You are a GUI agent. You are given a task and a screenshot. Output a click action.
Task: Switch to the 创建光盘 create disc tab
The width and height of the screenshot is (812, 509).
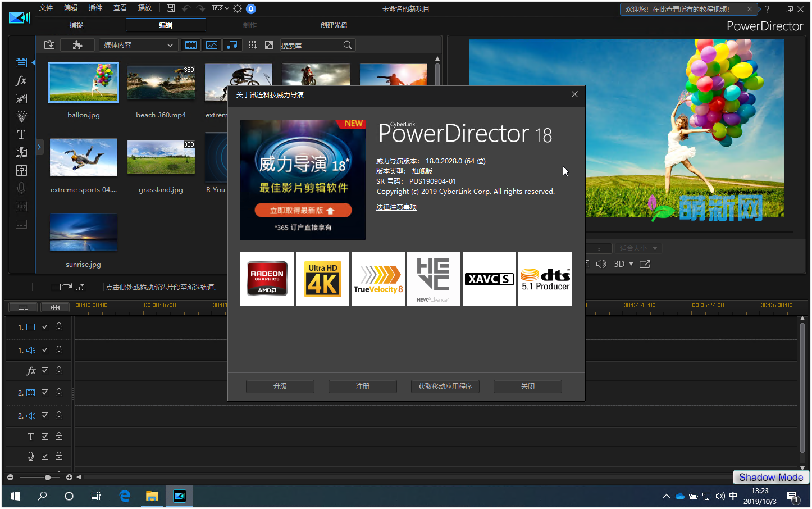[334, 25]
